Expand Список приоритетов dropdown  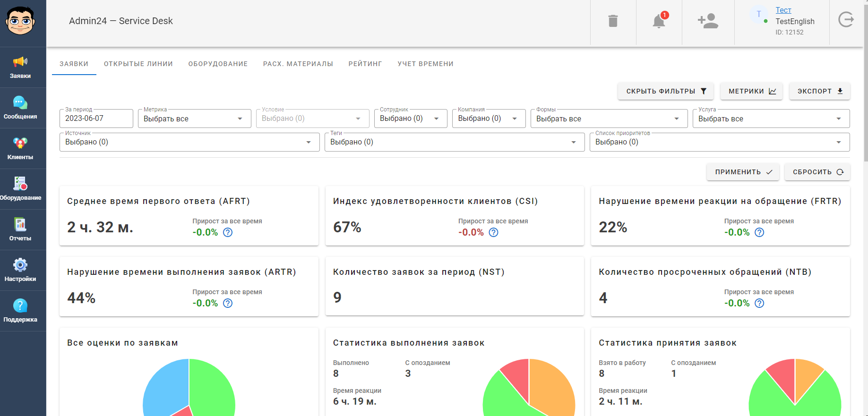click(x=720, y=142)
